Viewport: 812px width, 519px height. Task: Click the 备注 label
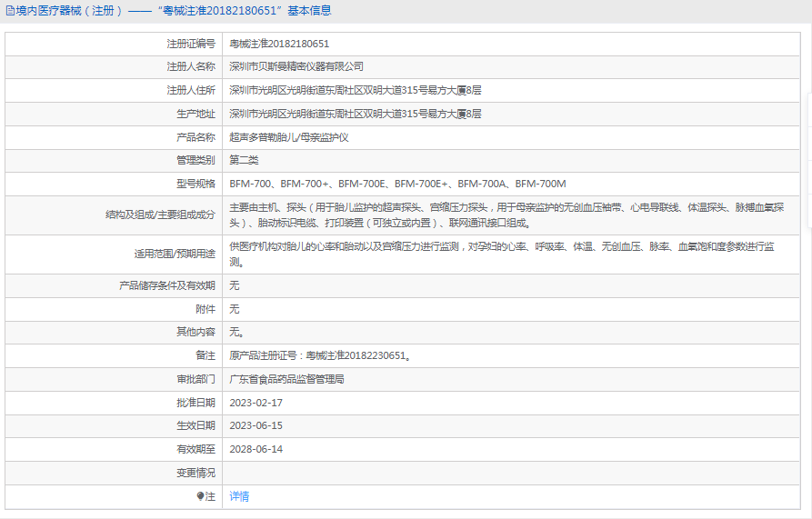tap(206, 356)
